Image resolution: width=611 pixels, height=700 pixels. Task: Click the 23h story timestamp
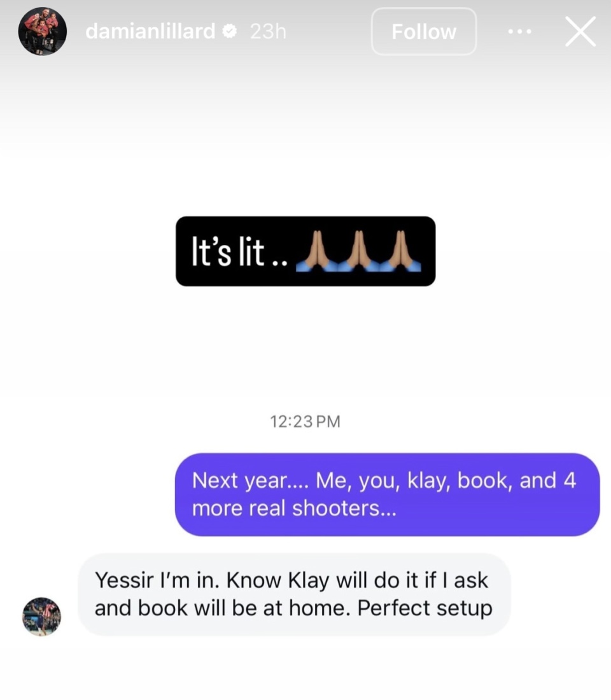[268, 31]
